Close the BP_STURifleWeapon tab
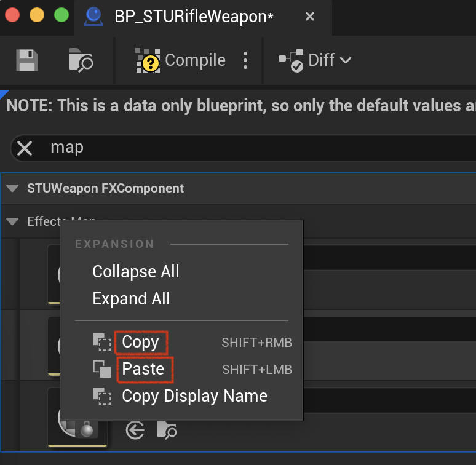Viewport: 476px width, 465px height. pos(309,17)
